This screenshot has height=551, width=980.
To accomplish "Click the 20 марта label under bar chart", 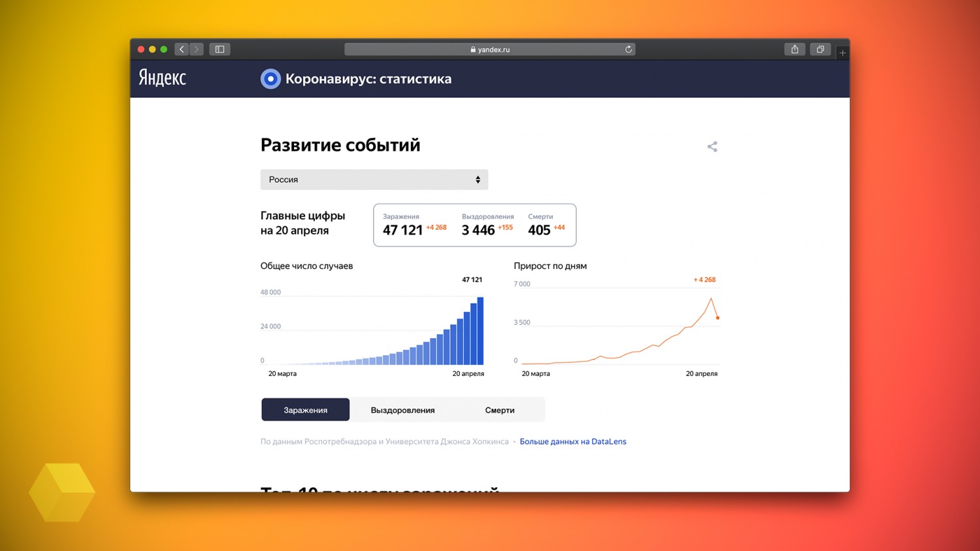I will pos(282,373).
